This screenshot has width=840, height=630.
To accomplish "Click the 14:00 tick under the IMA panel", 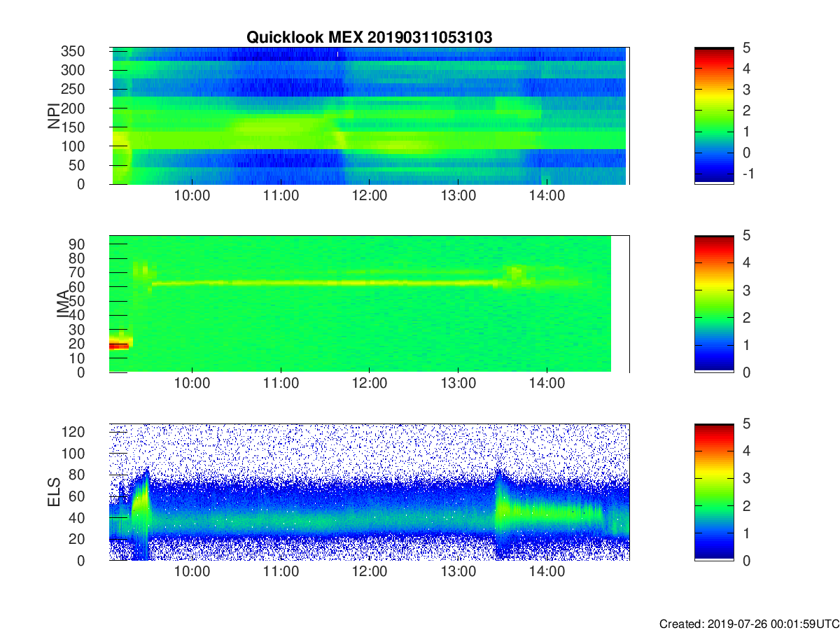I will [x=547, y=384].
